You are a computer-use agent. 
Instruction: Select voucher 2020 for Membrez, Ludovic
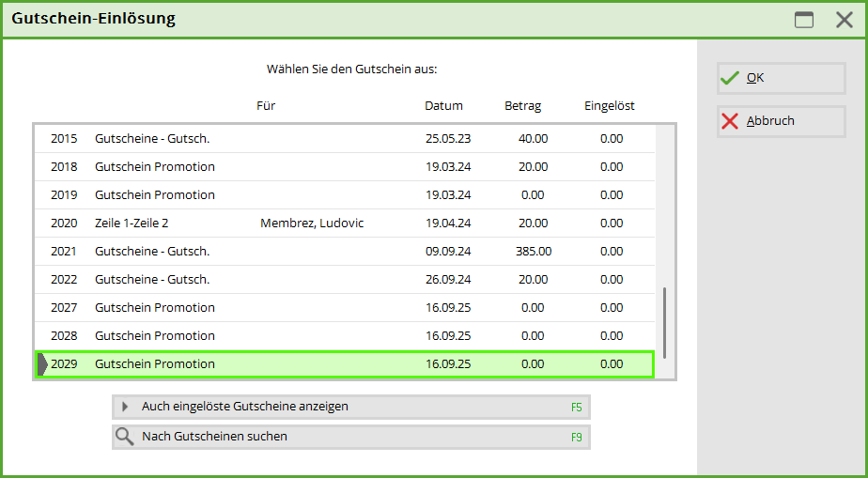344,224
